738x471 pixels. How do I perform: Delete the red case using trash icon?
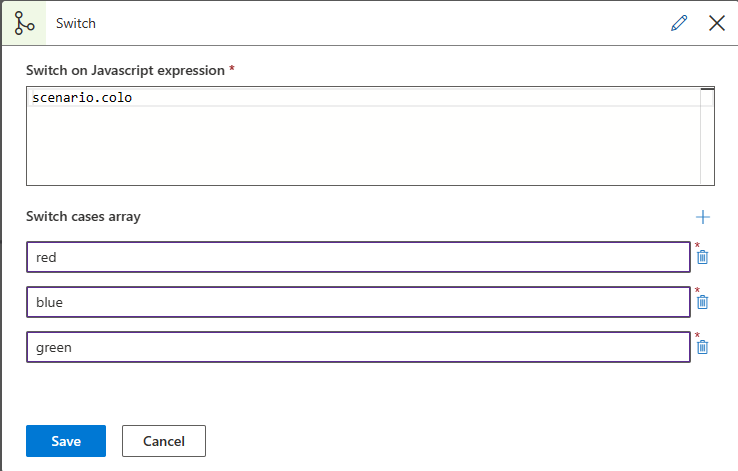(x=703, y=257)
